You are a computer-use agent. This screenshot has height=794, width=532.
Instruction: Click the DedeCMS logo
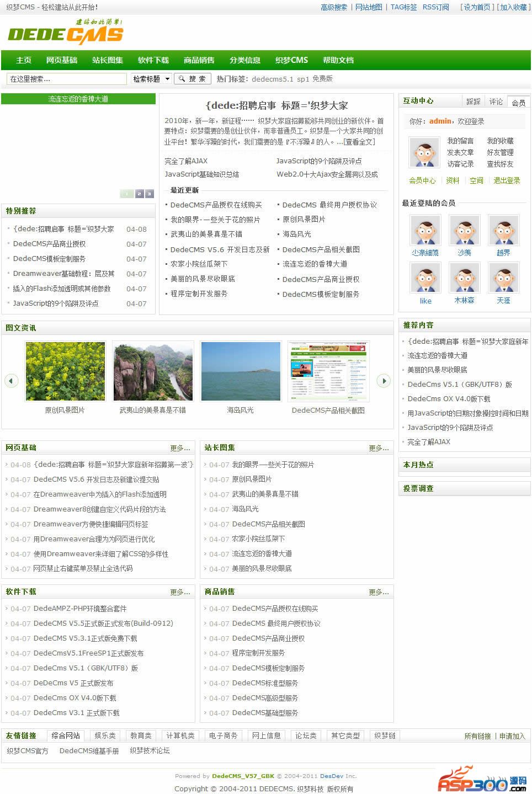pos(66,33)
